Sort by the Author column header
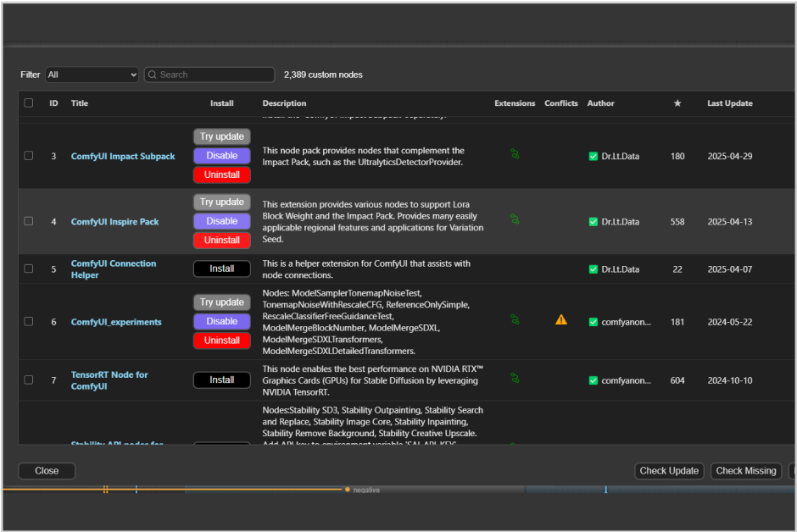The image size is (797, 532). [601, 103]
